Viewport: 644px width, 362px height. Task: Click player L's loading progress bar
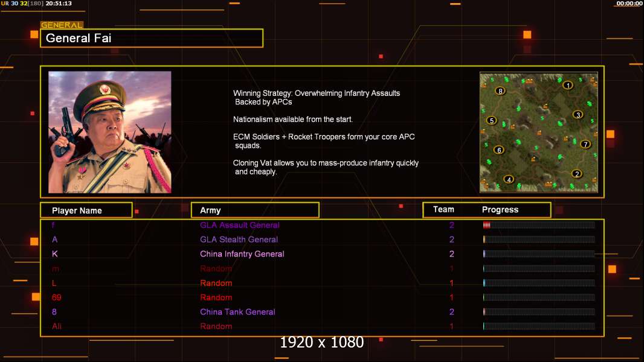pos(539,283)
